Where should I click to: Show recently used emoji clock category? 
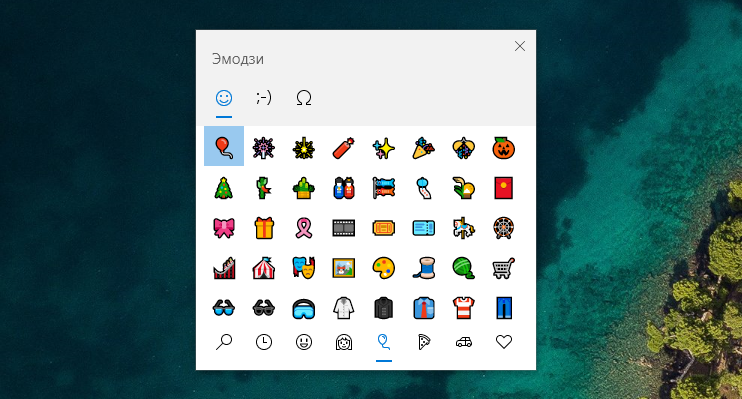(x=264, y=342)
